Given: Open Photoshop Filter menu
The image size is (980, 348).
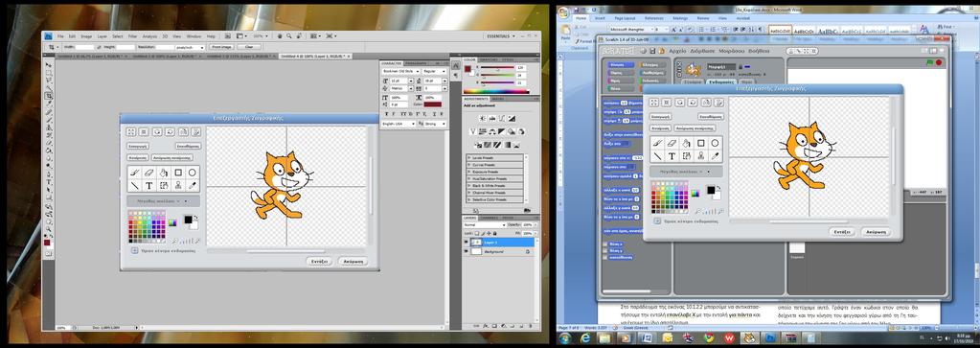Looking at the screenshot, I should pyautogui.click(x=132, y=36).
